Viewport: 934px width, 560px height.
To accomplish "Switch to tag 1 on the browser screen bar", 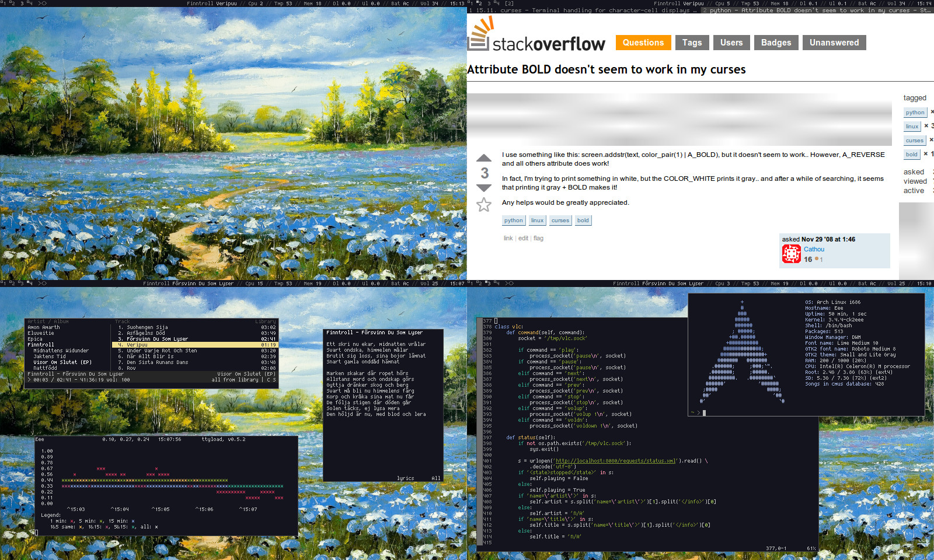I will (470, 3).
